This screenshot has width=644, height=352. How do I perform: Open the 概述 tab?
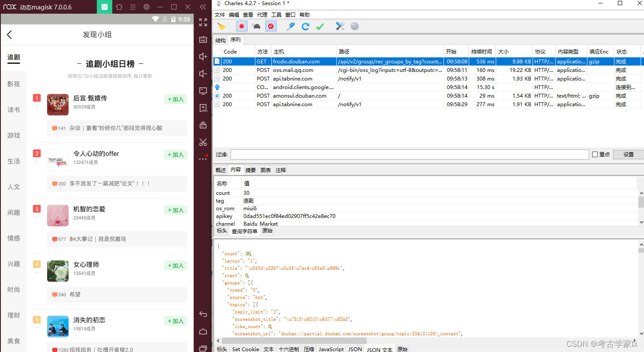[x=221, y=170]
